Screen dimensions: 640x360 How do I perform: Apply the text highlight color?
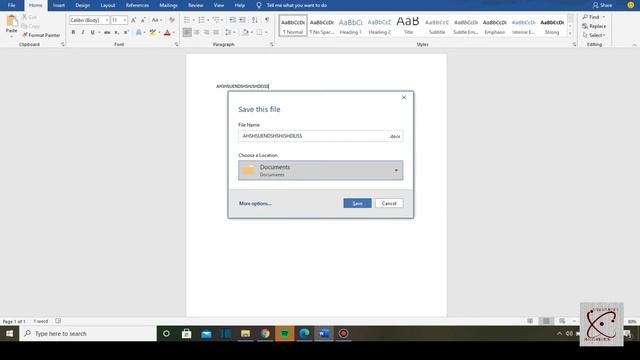(x=153, y=32)
